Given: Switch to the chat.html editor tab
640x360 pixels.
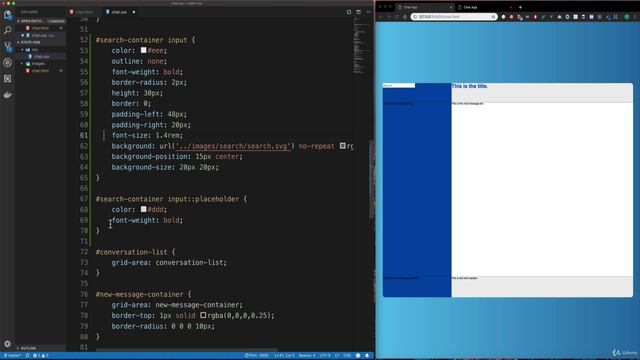Looking at the screenshot, I should 84,12.
